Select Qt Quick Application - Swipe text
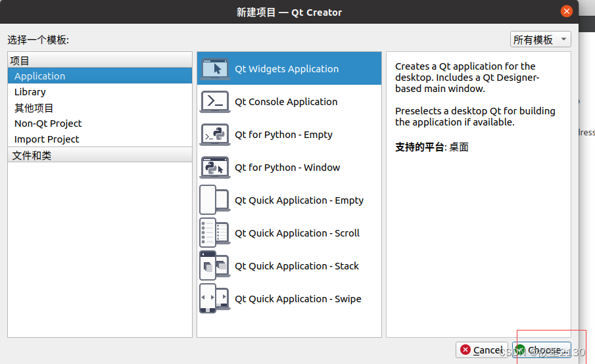The image size is (595, 364). point(298,299)
